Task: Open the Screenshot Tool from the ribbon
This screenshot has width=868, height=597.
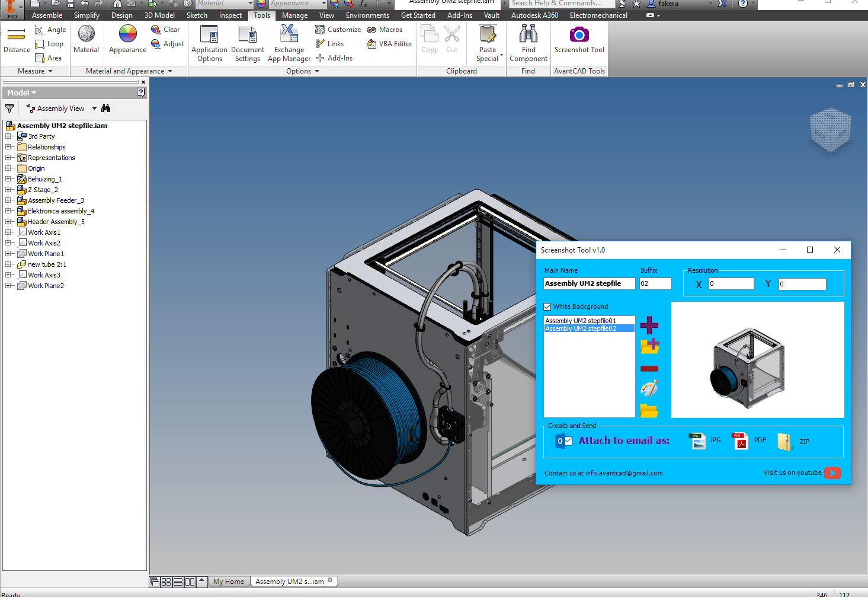Action: tap(579, 40)
